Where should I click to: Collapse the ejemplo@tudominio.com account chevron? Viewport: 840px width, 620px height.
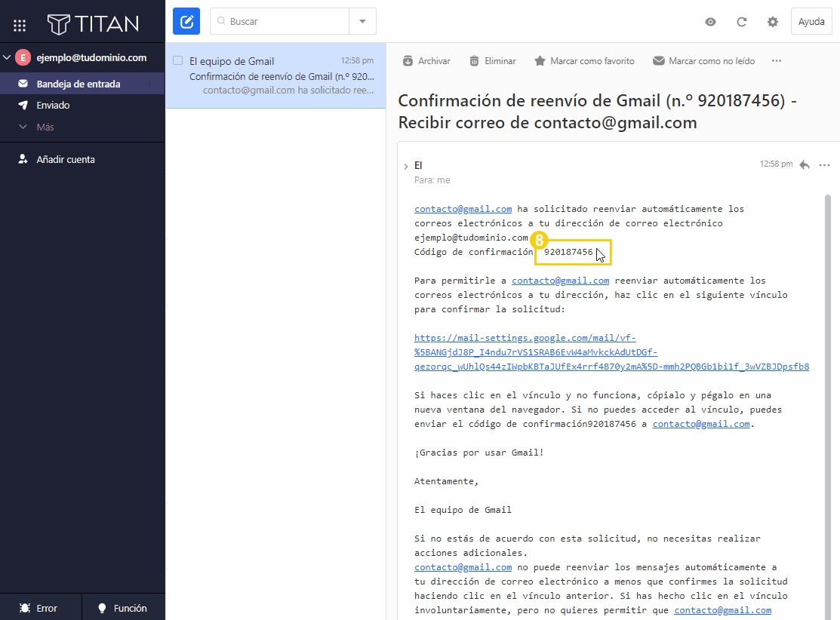(8, 57)
